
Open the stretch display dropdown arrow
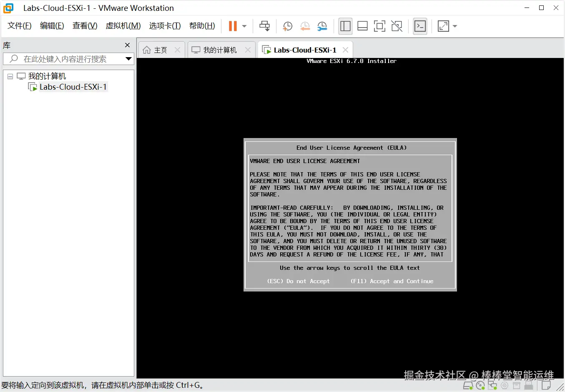point(455,26)
